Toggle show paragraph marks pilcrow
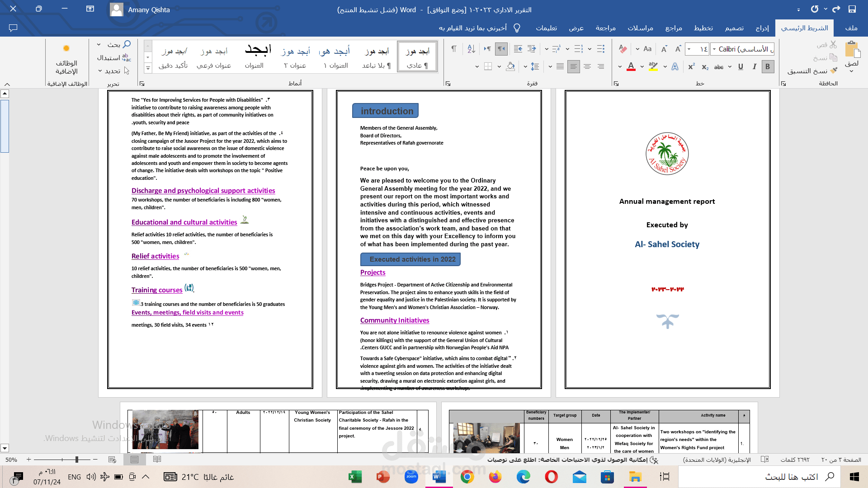Image resolution: width=868 pixels, height=488 pixels. click(x=454, y=49)
